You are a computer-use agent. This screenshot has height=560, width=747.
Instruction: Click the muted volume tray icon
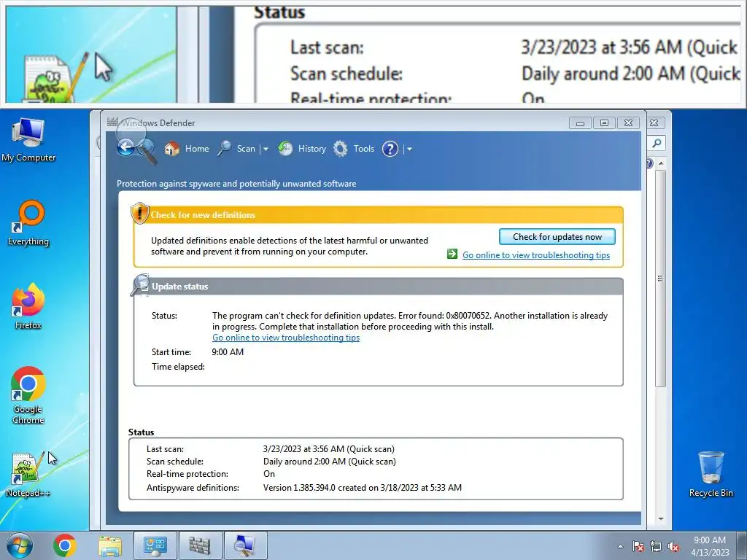click(673, 546)
